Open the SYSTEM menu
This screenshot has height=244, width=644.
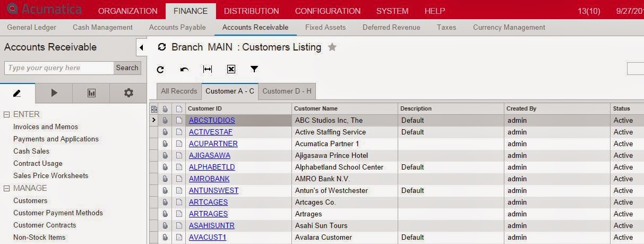(392, 11)
